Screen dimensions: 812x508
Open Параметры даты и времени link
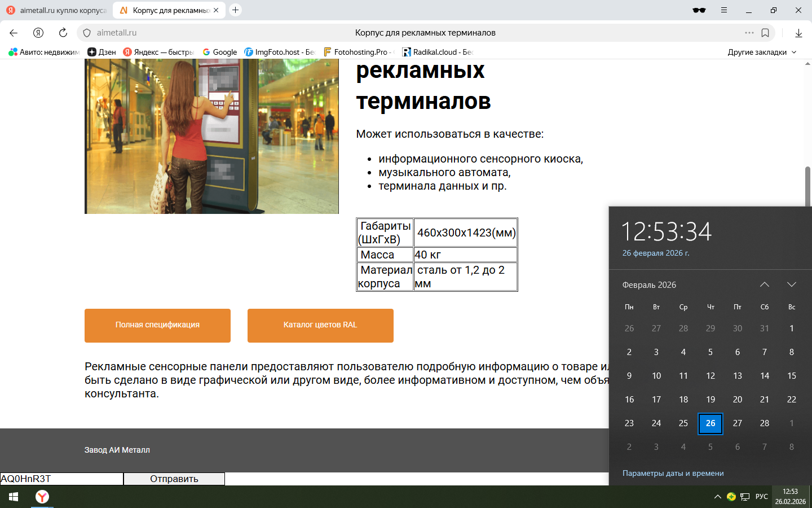pos(673,473)
